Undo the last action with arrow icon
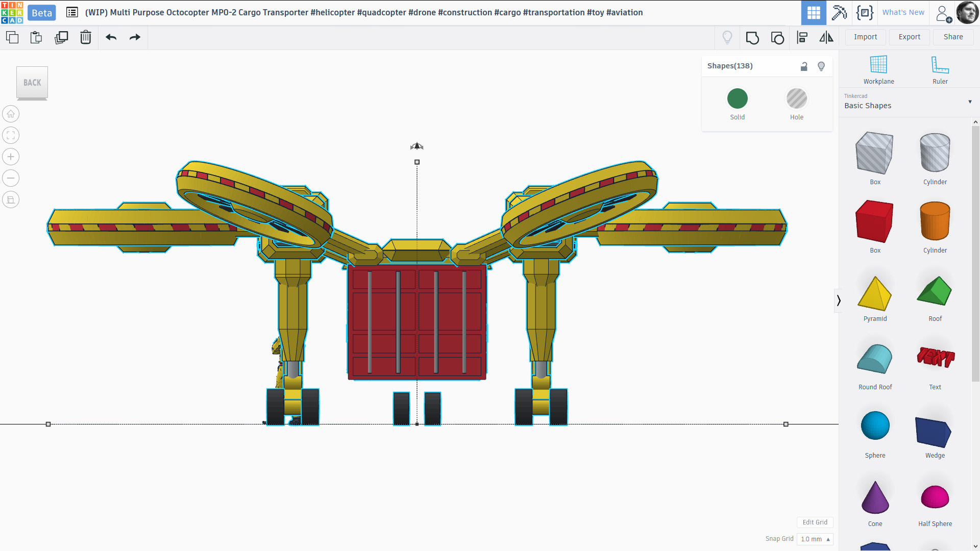The width and height of the screenshot is (980, 551). [111, 37]
